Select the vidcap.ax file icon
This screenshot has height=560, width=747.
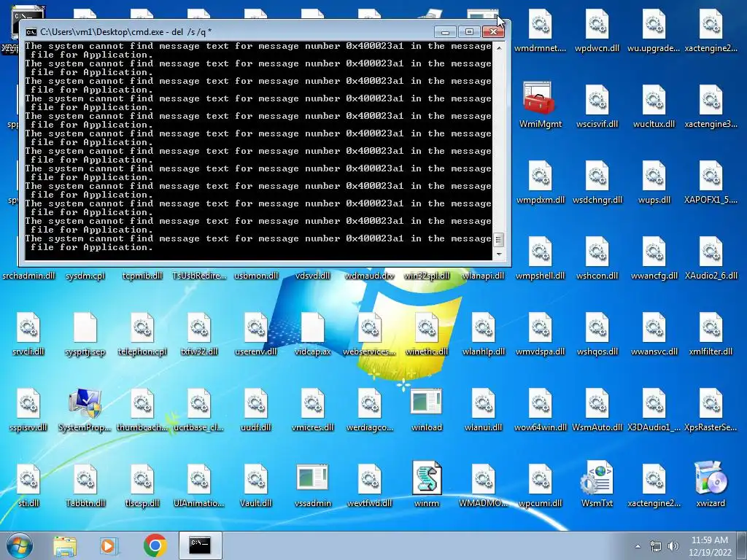click(x=312, y=327)
